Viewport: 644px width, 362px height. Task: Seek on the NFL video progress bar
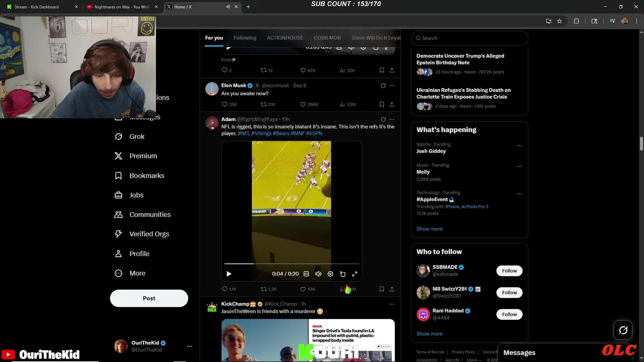(x=291, y=263)
